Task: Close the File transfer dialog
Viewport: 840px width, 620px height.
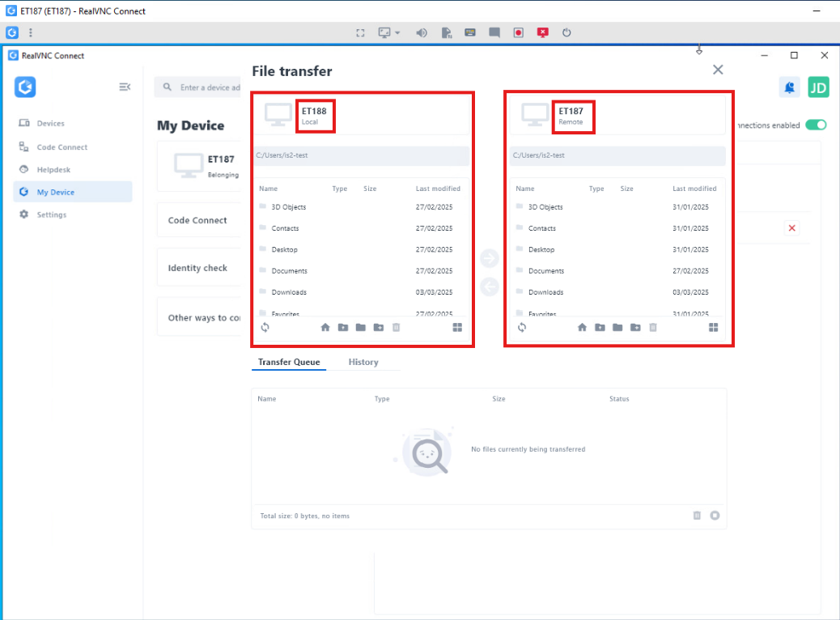Action: point(718,70)
